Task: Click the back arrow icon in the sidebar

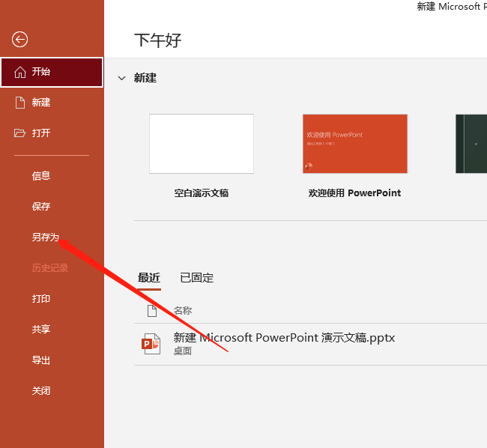Action: (20, 40)
